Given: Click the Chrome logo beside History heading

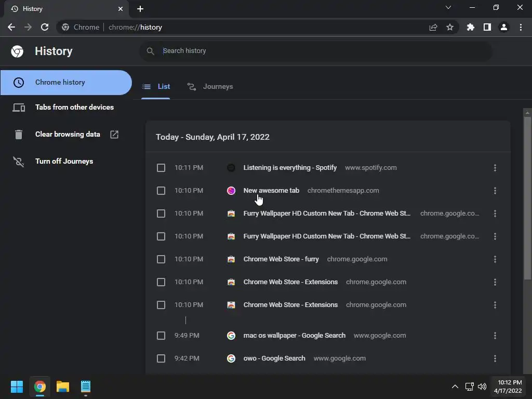Looking at the screenshot, I should pos(17,51).
